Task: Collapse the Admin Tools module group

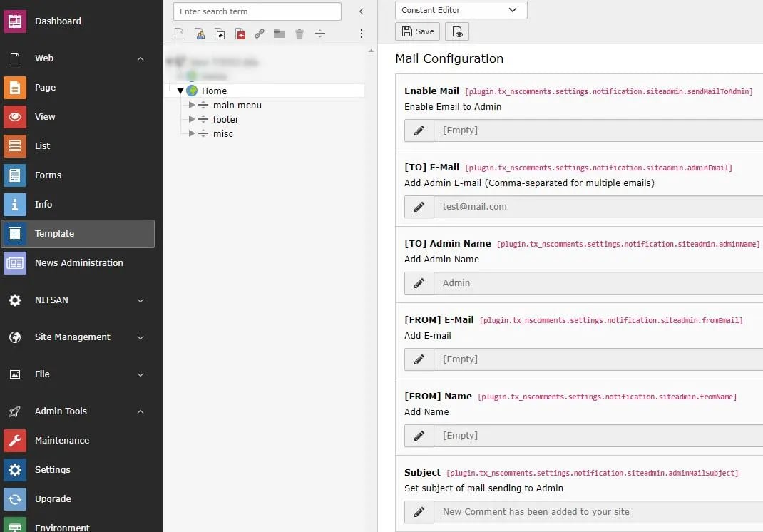Action: coord(140,411)
